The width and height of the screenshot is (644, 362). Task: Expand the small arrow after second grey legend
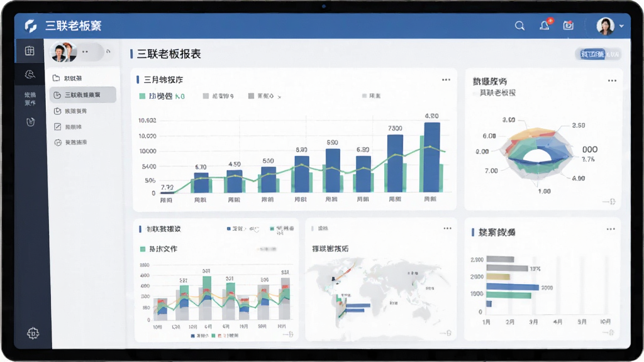click(279, 97)
